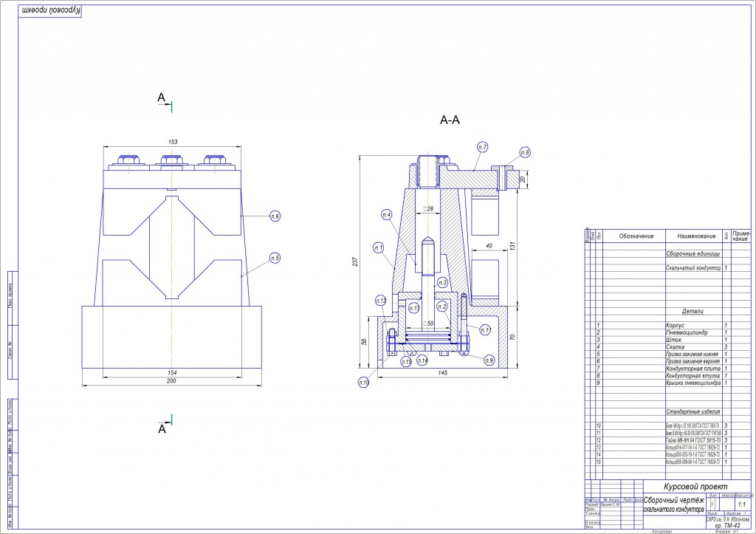This screenshot has height=534, width=756.
Task: Click the 'п.9' position balloon
Action: 489,360
